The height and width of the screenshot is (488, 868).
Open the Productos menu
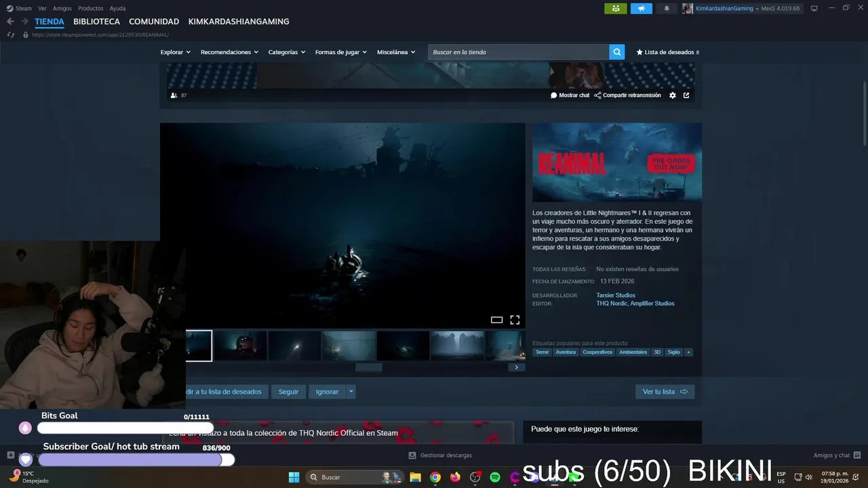pos(91,8)
